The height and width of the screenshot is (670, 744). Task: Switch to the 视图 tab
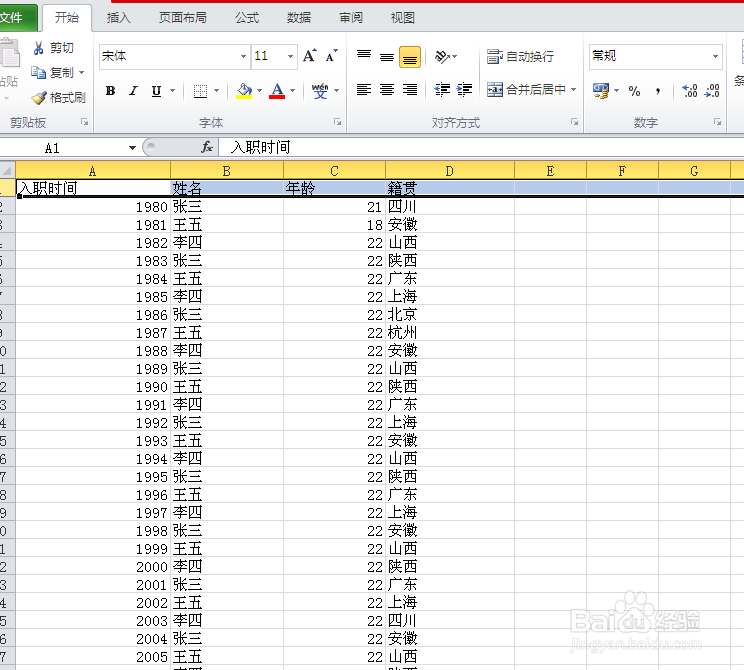[403, 18]
